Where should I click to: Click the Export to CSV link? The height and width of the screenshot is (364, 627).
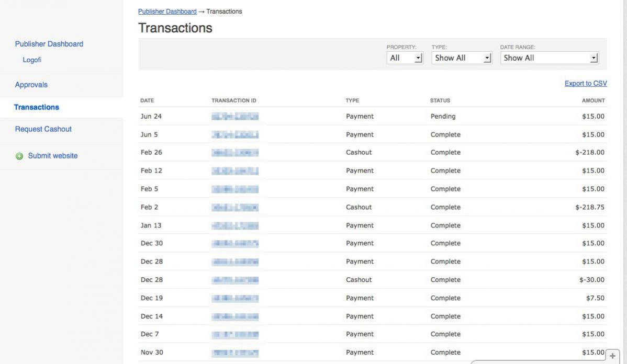tap(586, 84)
